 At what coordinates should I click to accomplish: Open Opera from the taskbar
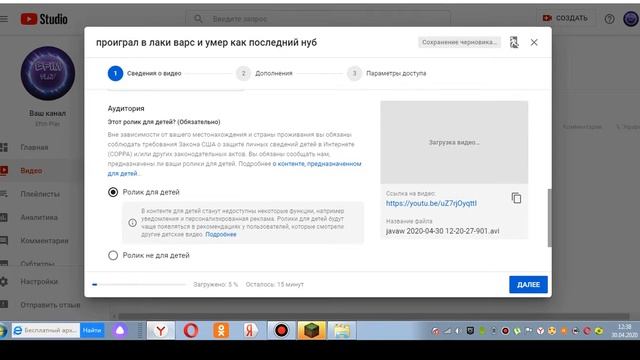191,330
